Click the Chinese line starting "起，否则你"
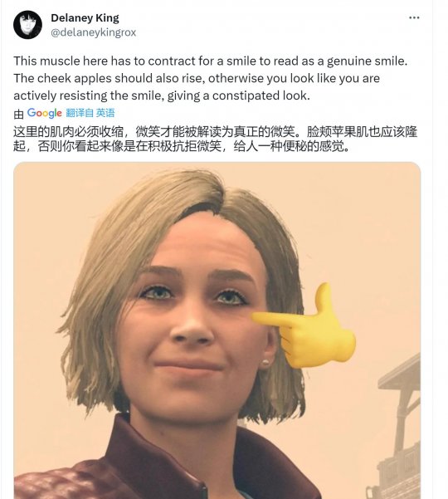This screenshot has width=448, height=499. 182,146
